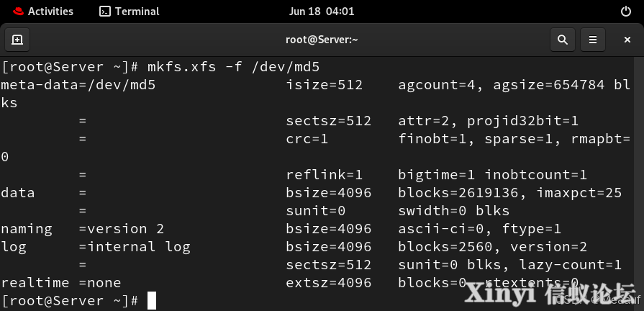Open a new terminal tab
This screenshot has width=644, height=311.
[x=17, y=40]
